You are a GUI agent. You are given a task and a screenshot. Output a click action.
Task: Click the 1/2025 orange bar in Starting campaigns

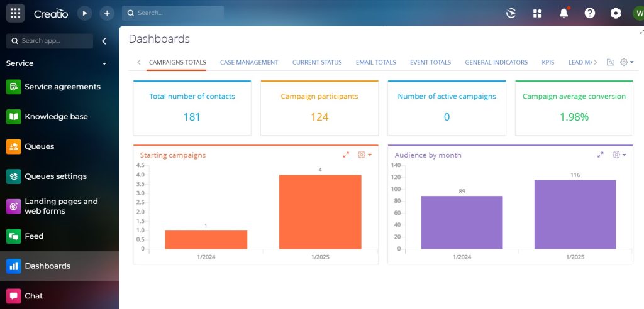pyautogui.click(x=320, y=212)
